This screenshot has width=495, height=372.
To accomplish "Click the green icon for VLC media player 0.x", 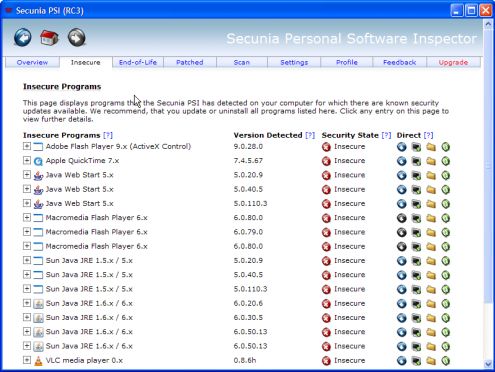I will point(446,361).
